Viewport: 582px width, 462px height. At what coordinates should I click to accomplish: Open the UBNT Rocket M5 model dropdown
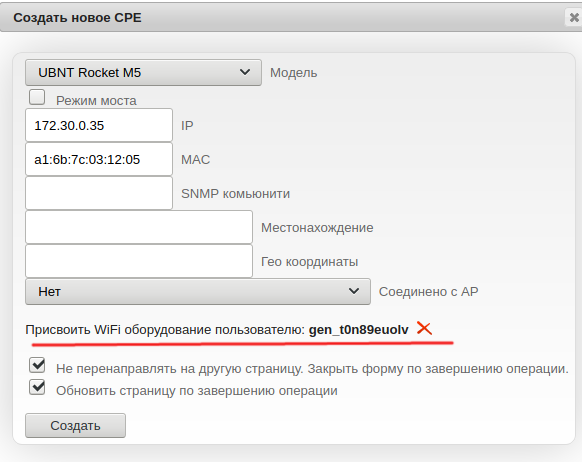click(143, 73)
